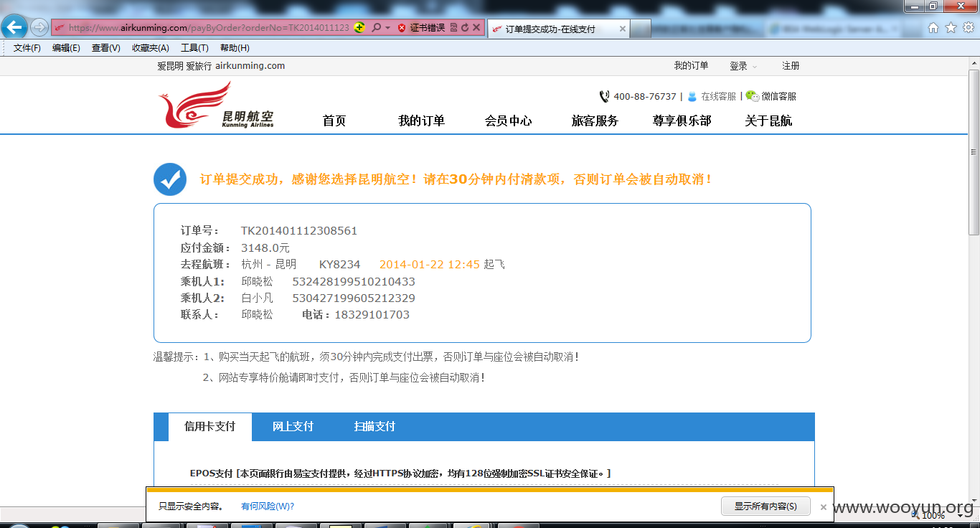Image resolution: width=980 pixels, height=528 pixels.
Task: Go back with the browser back arrow
Action: click(x=14, y=27)
